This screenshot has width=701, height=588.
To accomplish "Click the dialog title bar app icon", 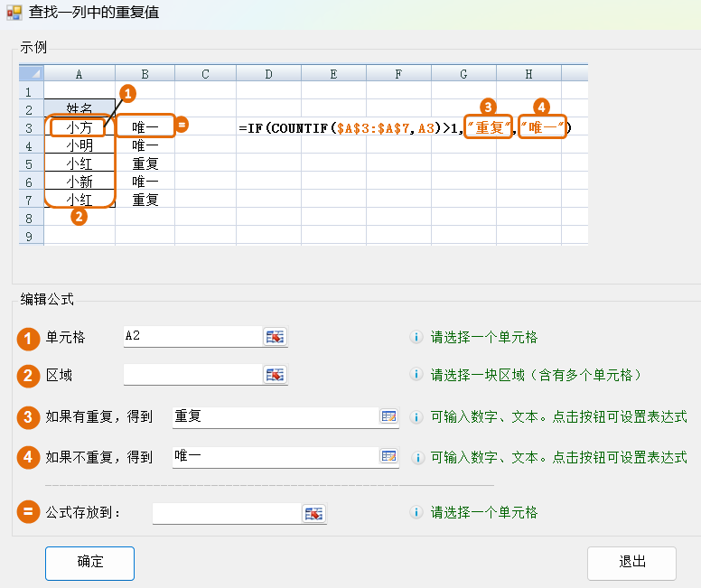I will pos(14,12).
